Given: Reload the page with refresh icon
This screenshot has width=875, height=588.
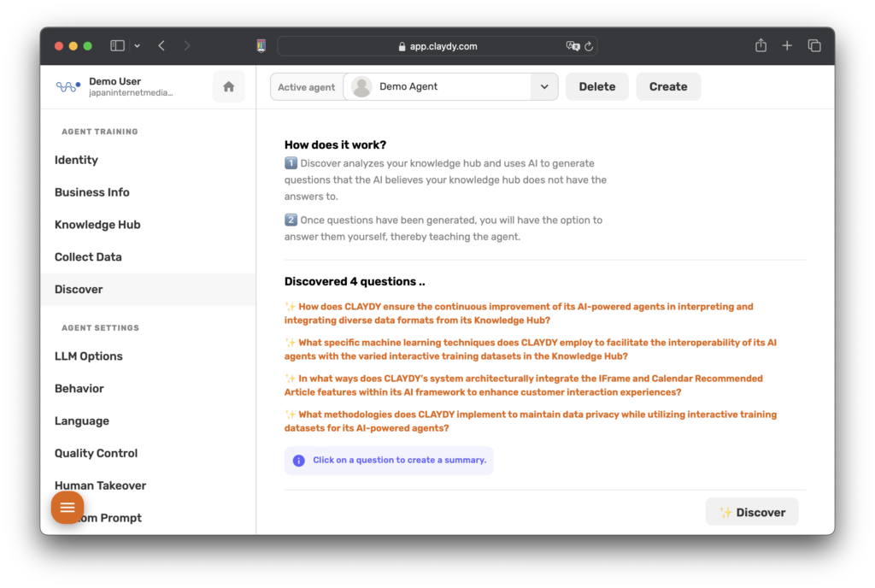Looking at the screenshot, I should tap(589, 46).
